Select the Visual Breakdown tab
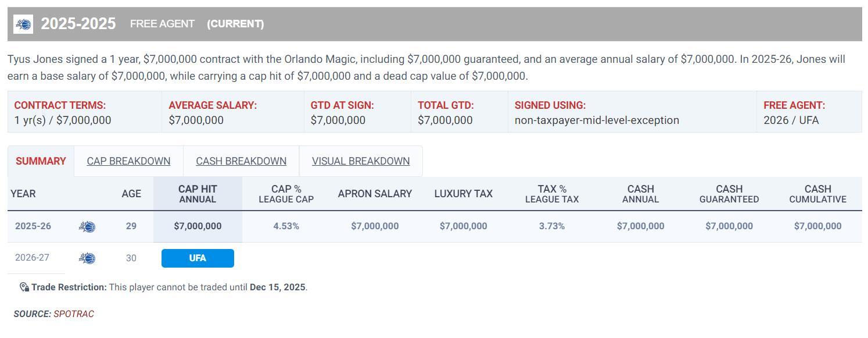This screenshot has height=338, width=868. point(361,161)
